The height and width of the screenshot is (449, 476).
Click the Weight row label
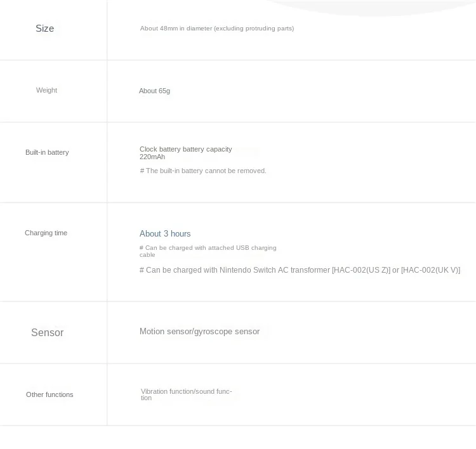[x=46, y=91]
